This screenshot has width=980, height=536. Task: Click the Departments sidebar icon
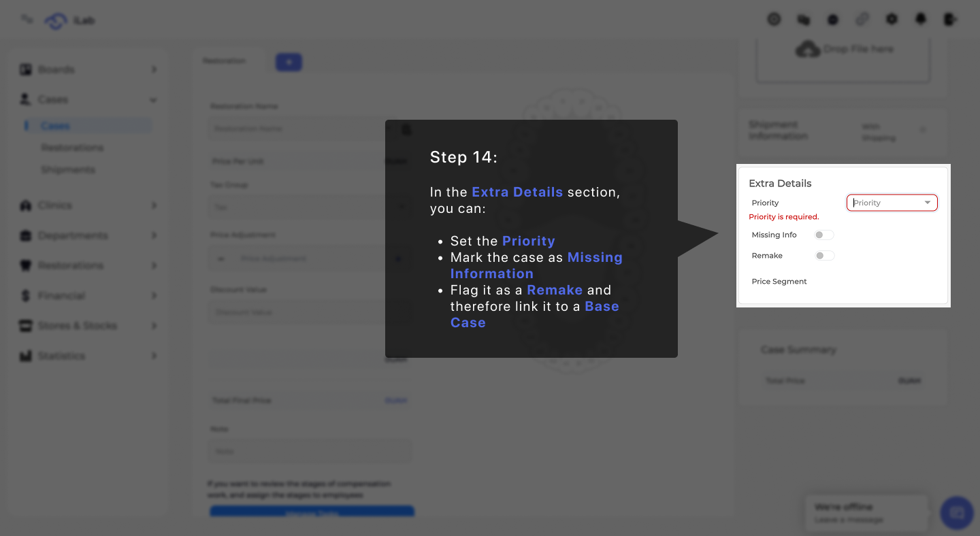[26, 235]
